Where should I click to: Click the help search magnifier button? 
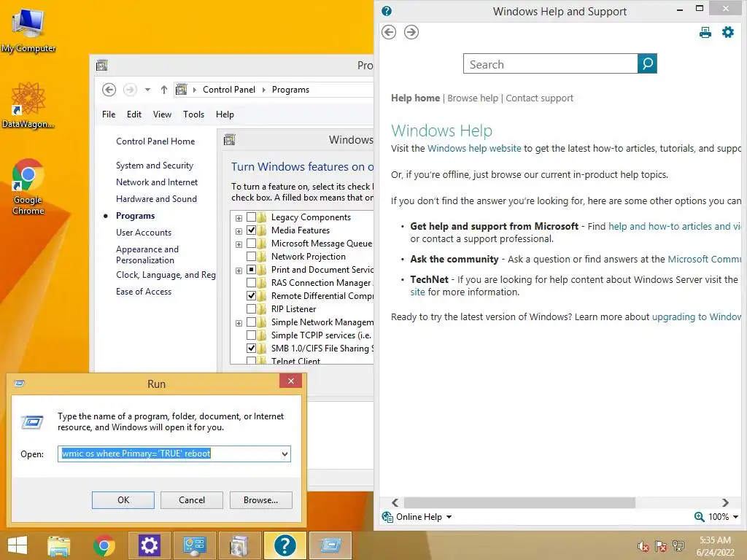pos(647,63)
